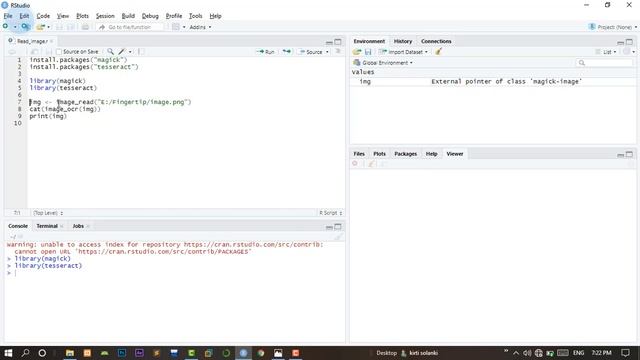Viewport: 640px width, 360px height.
Task: Click the Windows taskbar search icon
Action: tap(25, 353)
